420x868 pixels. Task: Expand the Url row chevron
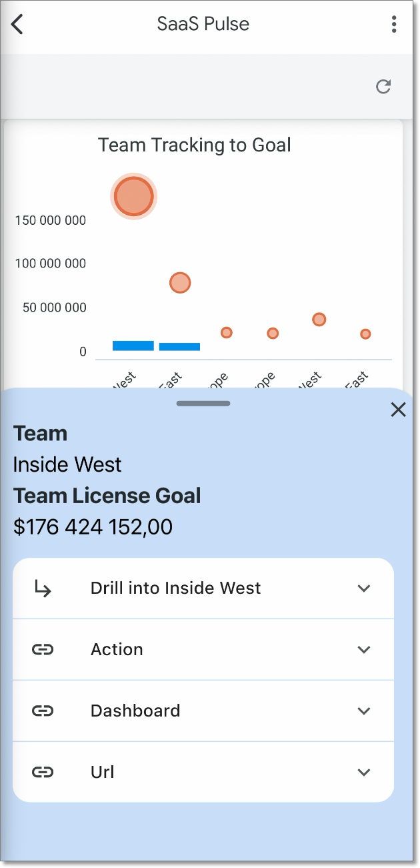point(364,773)
